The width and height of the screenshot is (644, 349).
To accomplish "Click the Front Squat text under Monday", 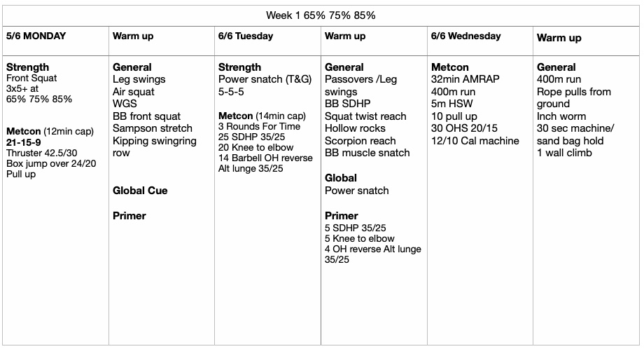I will (31, 79).
